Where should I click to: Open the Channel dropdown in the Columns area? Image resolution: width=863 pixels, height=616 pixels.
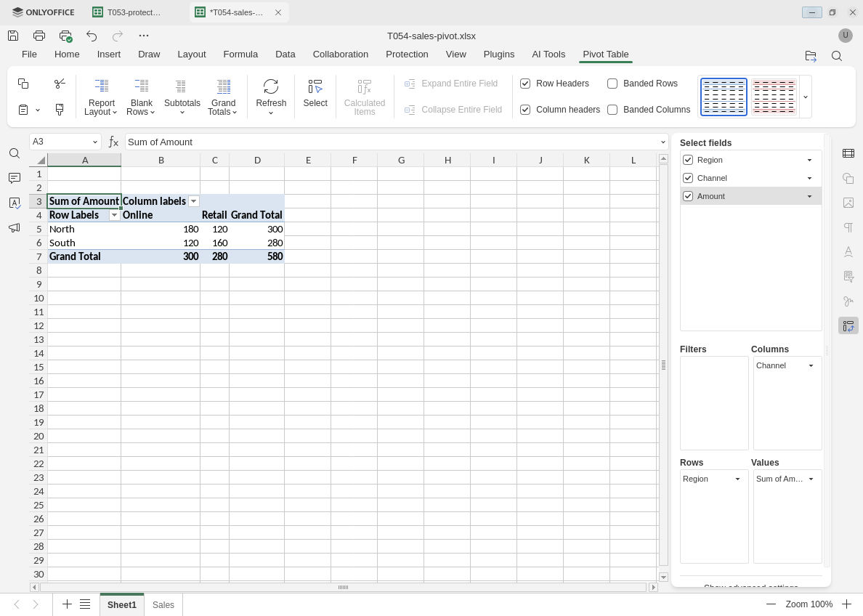click(811, 366)
